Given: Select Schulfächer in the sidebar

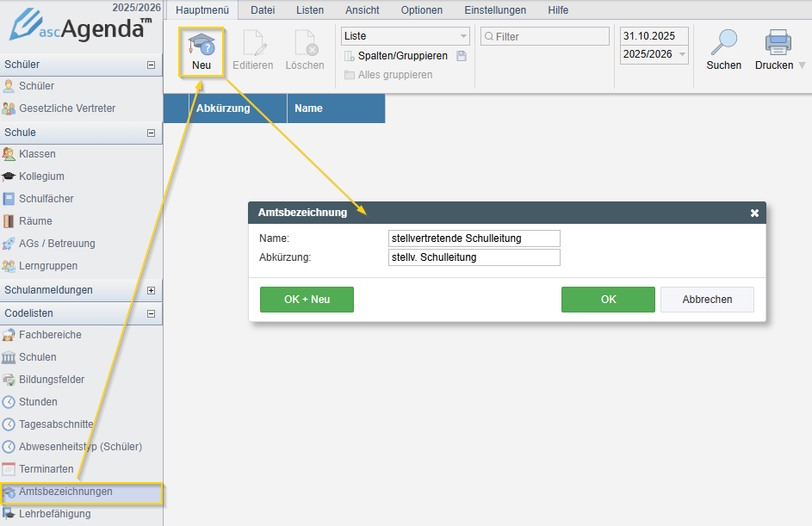Looking at the screenshot, I should 46,199.
